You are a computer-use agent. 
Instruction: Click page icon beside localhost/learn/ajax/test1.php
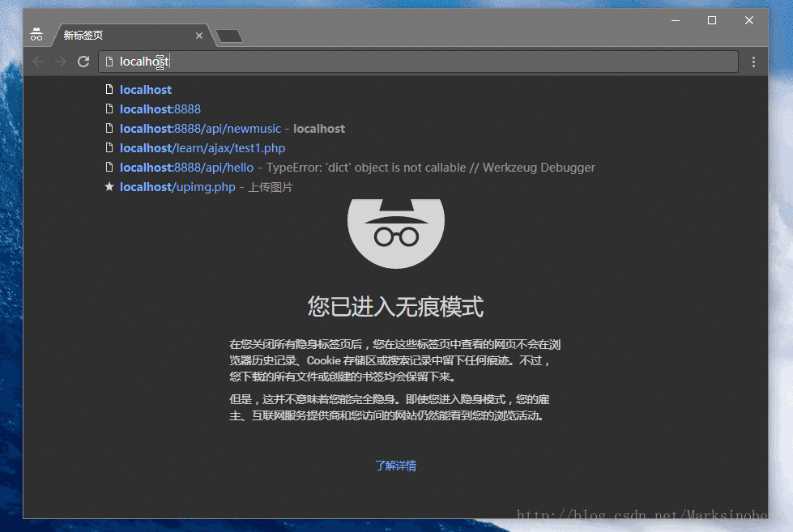click(x=109, y=147)
